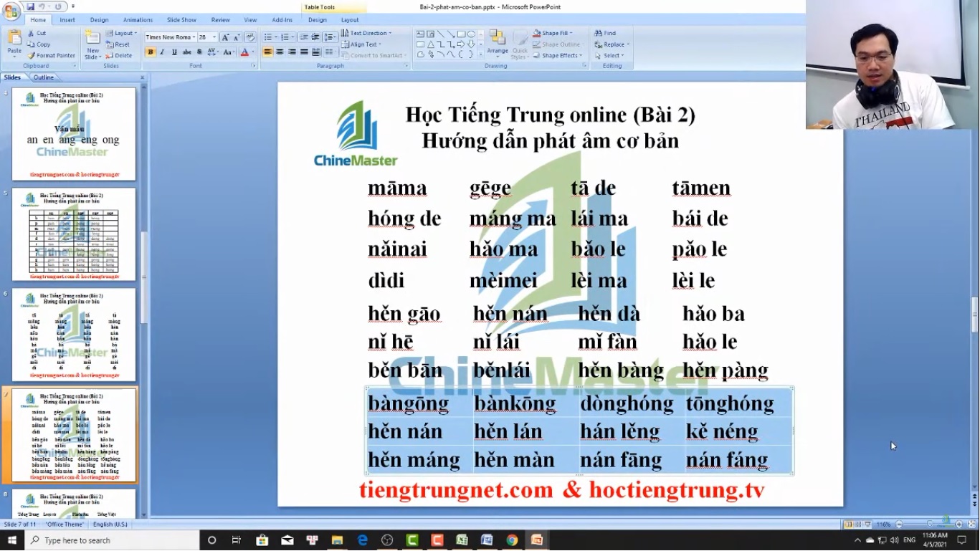
Task: Open the View ribbon tab
Action: (250, 20)
